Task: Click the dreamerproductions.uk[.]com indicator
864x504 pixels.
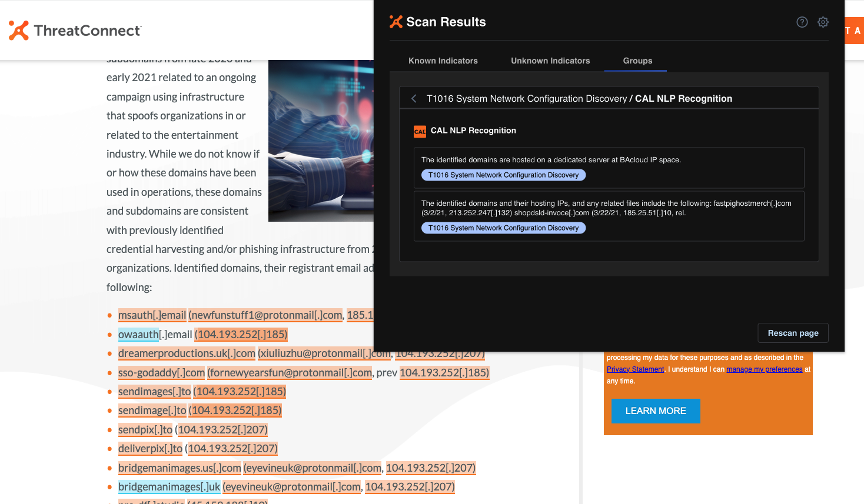Action: pyautogui.click(x=187, y=353)
